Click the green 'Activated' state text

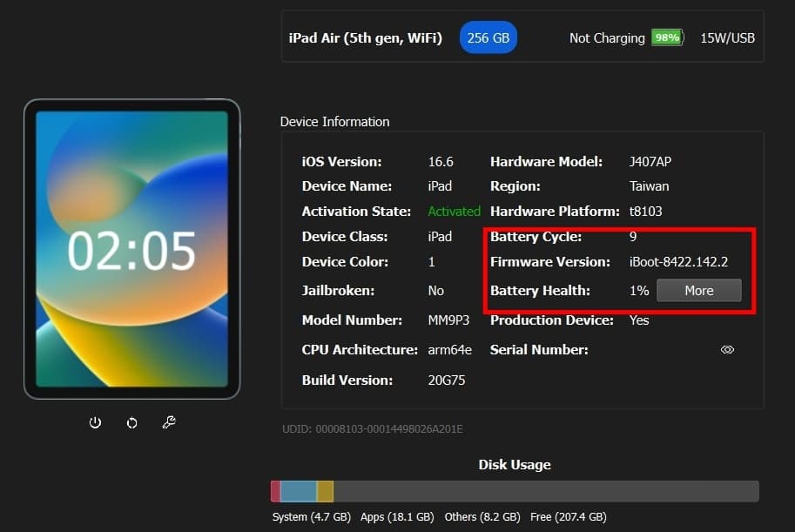454,212
